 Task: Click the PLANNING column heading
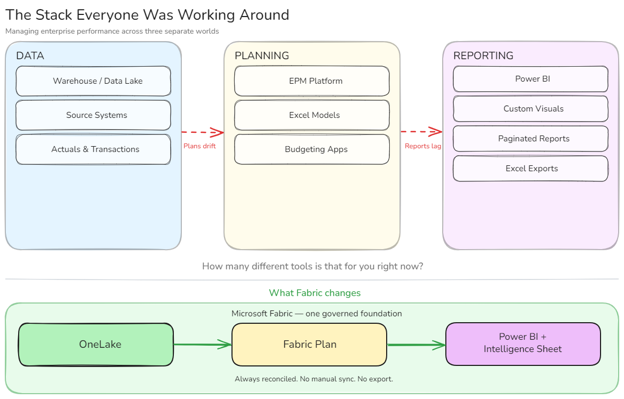coord(262,56)
